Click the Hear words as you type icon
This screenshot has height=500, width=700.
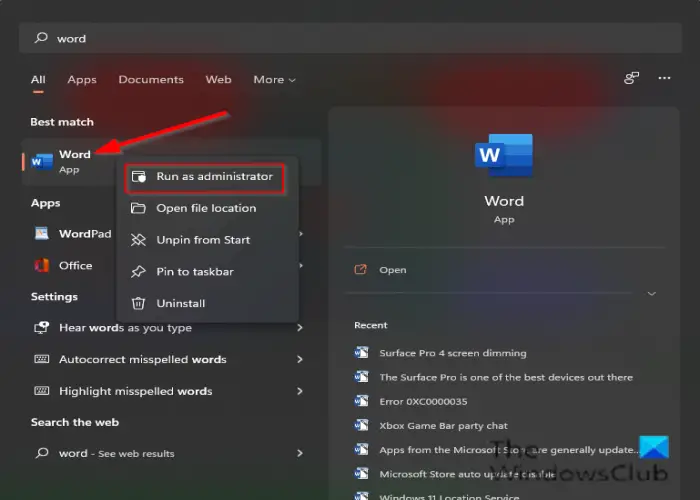[42, 328]
